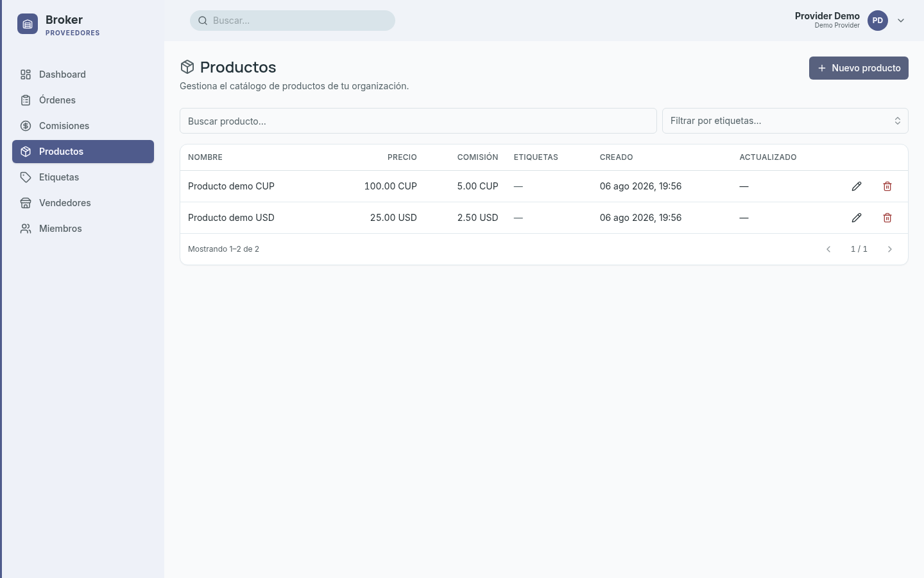Select the Producto demo CUP name cell
The image size is (924, 578).
click(x=231, y=186)
